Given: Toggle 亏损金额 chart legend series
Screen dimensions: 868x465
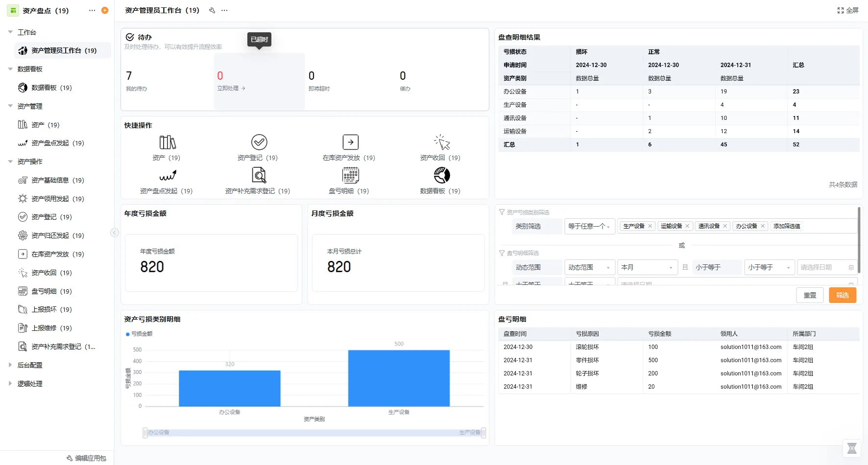Looking at the screenshot, I should coord(139,334).
